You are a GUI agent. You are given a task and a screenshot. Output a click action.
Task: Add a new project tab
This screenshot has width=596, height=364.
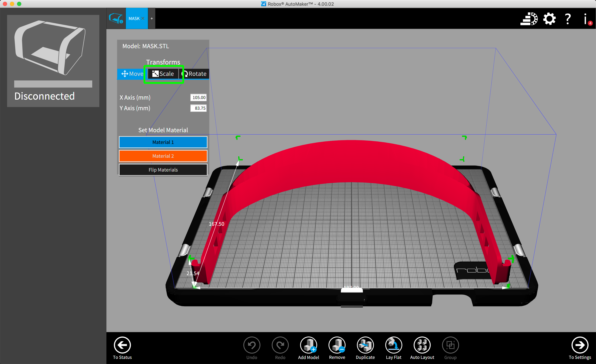click(x=152, y=19)
